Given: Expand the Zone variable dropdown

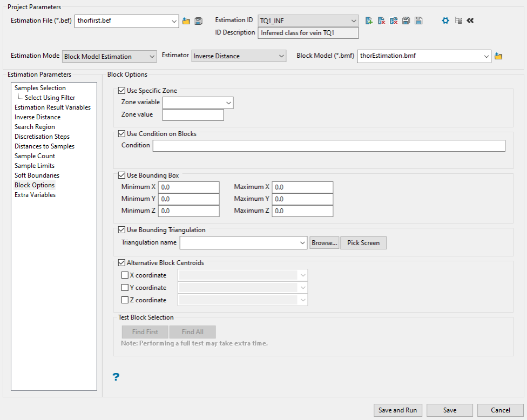Looking at the screenshot, I should 198,103.
